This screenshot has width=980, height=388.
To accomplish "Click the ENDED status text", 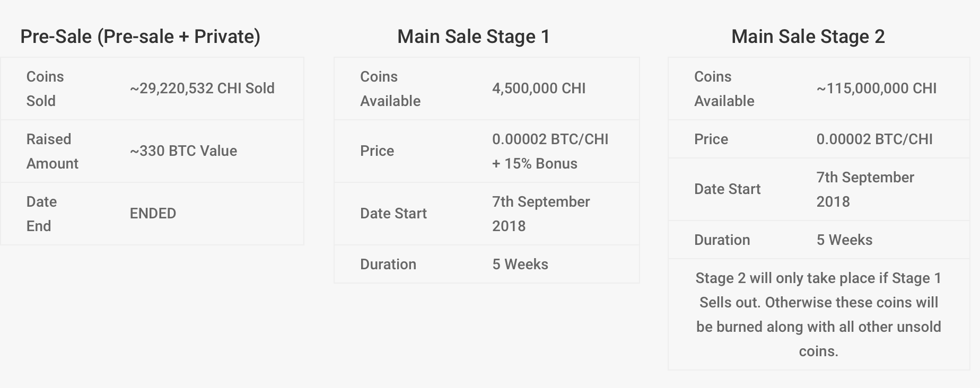I will [153, 214].
